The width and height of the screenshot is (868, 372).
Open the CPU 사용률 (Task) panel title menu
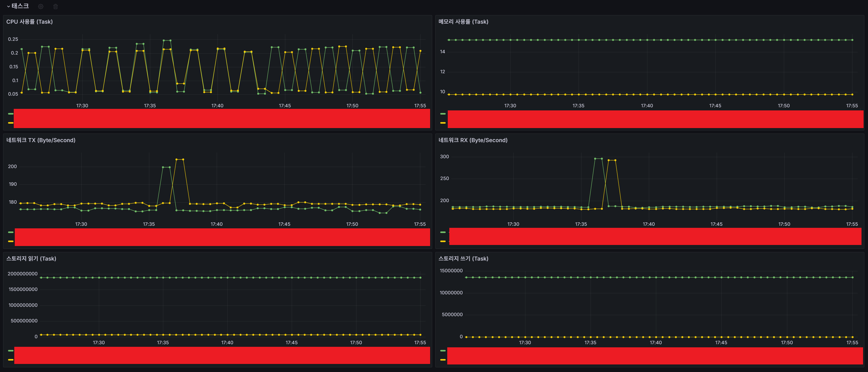29,22
